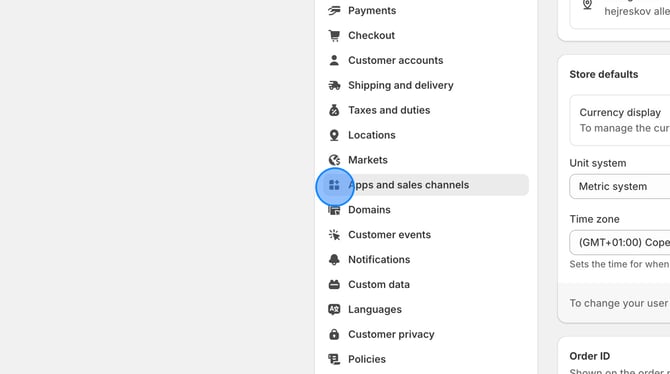
Task: Click the Unit system label
Action: [x=598, y=163]
